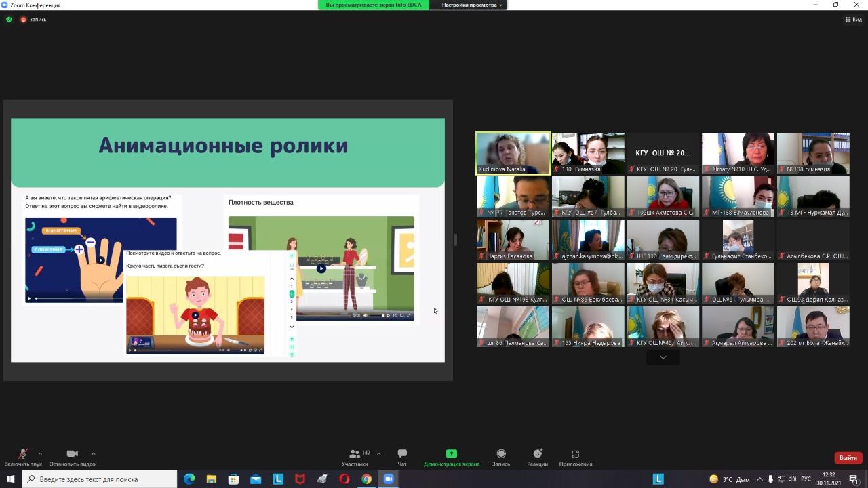Image resolution: width=868 pixels, height=488 pixels.
Task: Expand audio options chevron beside microphone
Action: click(40, 453)
